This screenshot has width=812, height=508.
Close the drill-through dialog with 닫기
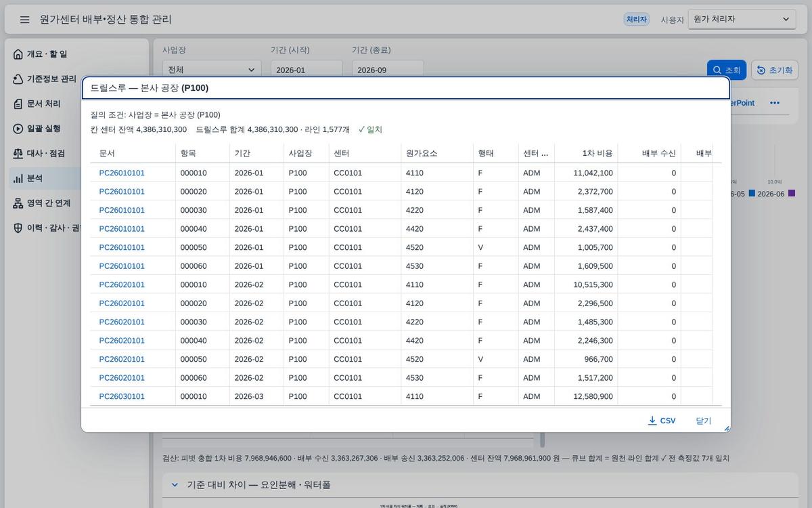pyautogui.click(x=704, y=421)
